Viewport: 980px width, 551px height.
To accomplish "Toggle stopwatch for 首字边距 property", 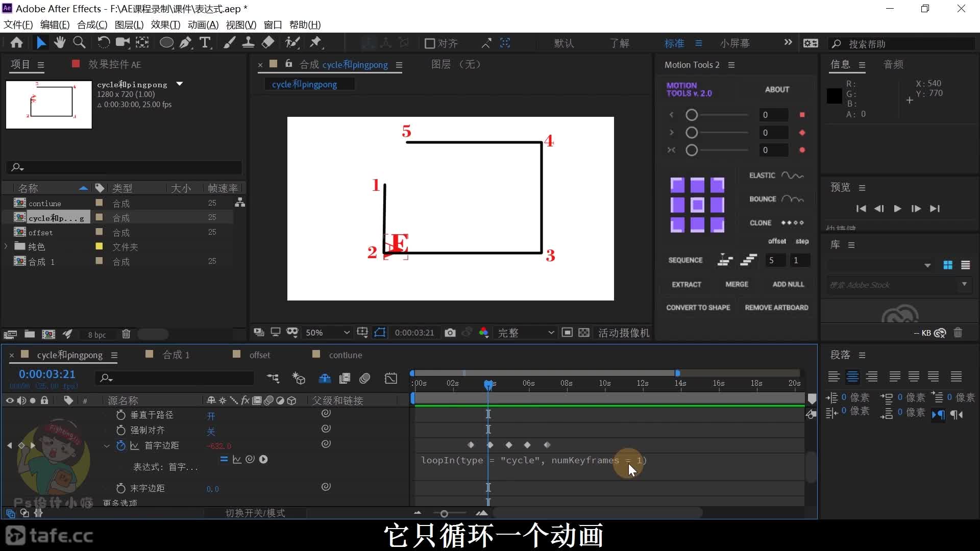I will [121, 445].
